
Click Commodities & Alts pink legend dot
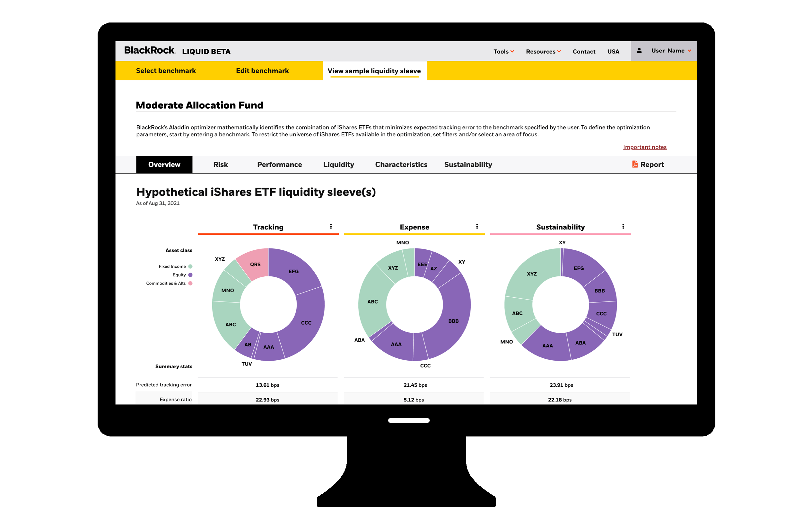click(190, 283)
